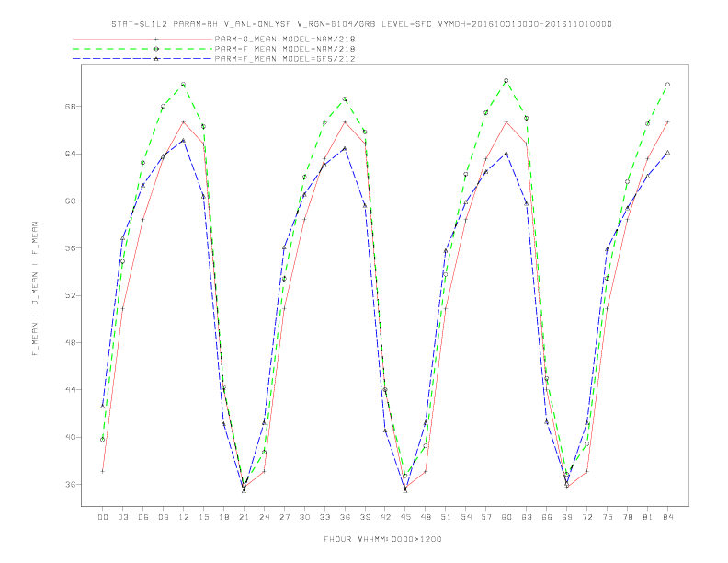Click x-axis hour label 24
The width and height of the screenshot is (728, 563).
tap(264, 517)
